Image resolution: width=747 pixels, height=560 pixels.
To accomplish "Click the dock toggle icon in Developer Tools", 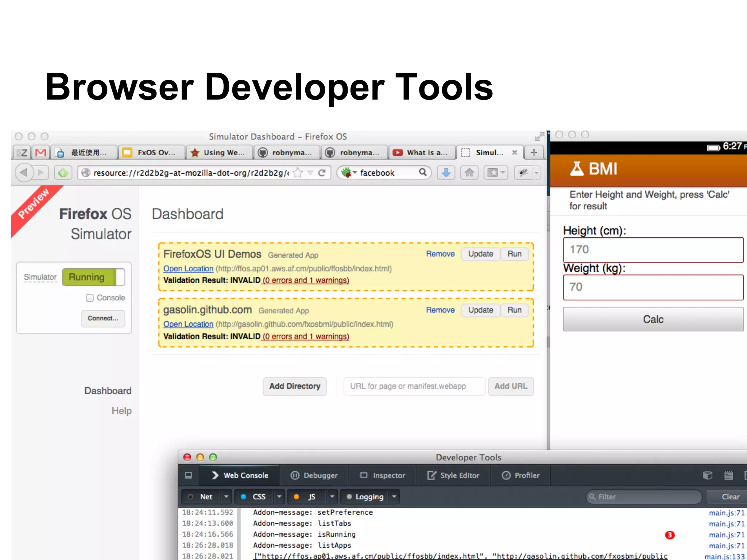I will 188,475.
